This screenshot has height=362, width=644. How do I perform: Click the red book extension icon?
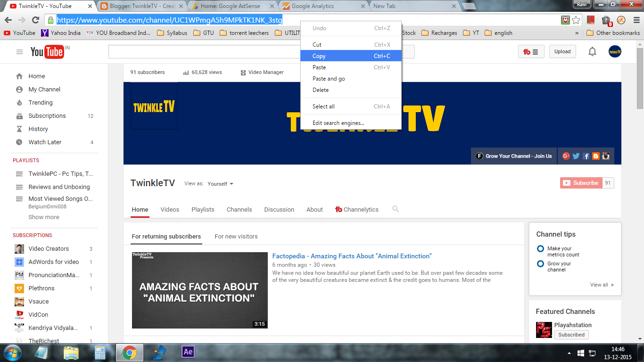click(591, 20)
